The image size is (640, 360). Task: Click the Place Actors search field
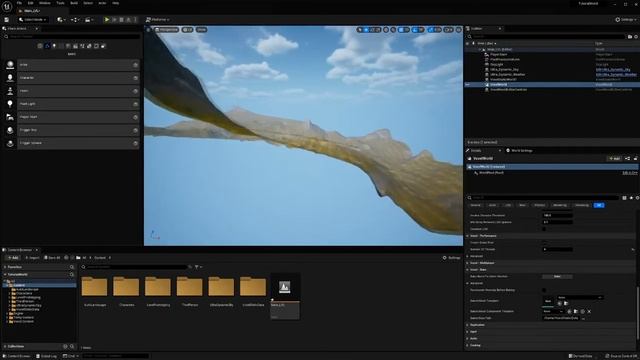(73, 36)
